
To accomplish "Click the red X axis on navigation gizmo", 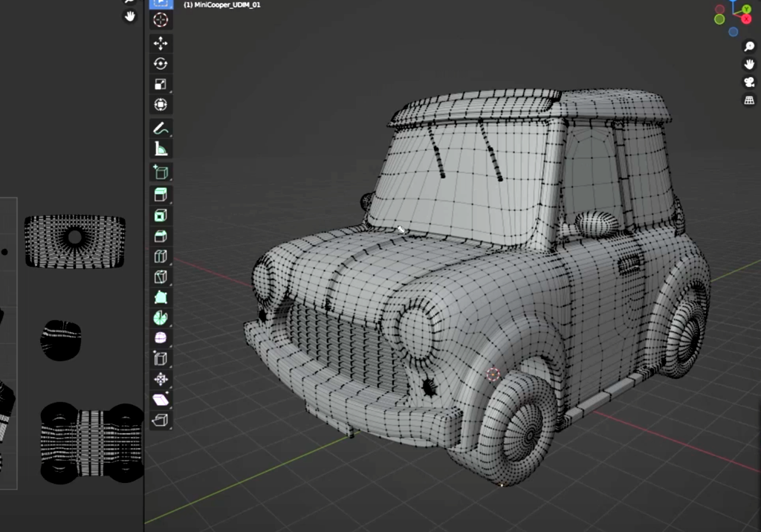I will tap(746, 19).
